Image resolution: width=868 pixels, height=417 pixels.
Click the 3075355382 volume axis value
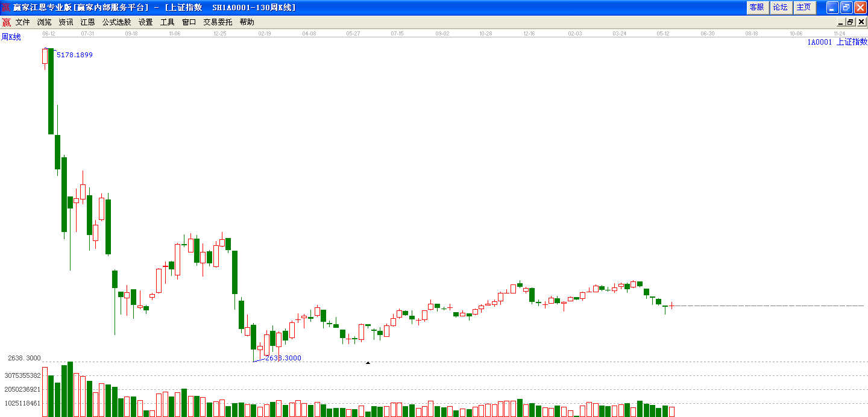tap(23, 375)
